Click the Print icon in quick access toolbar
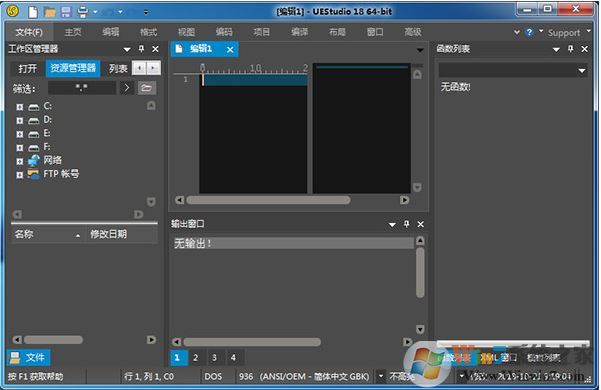 pyautogui.click(x=82, y=12)
